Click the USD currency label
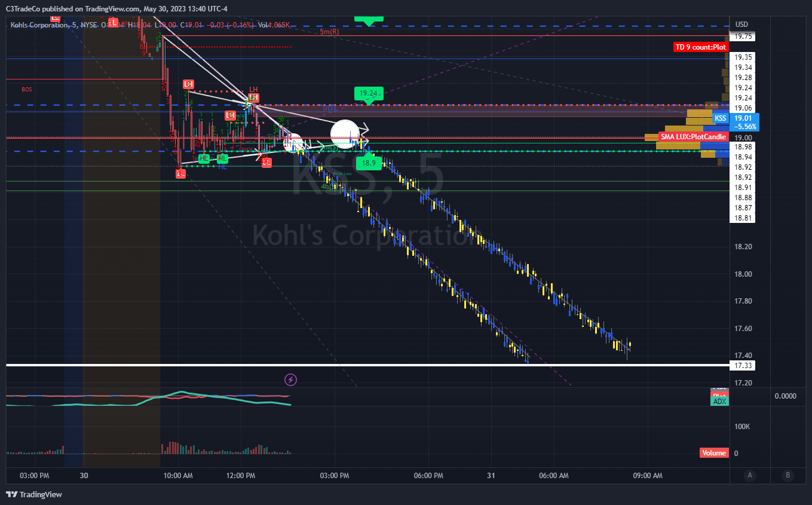The height and width of the screenshot is (505, 812). pos(741,25)
